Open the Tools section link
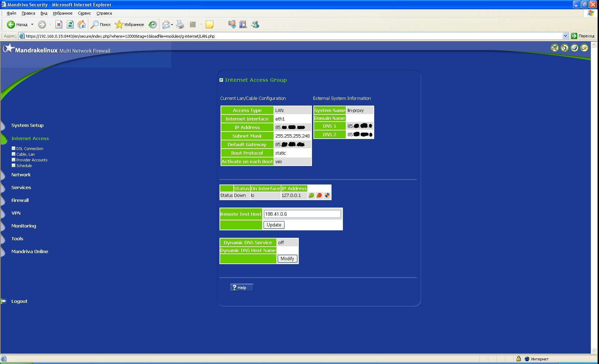The image size is (599, 364). coord(17,239)
